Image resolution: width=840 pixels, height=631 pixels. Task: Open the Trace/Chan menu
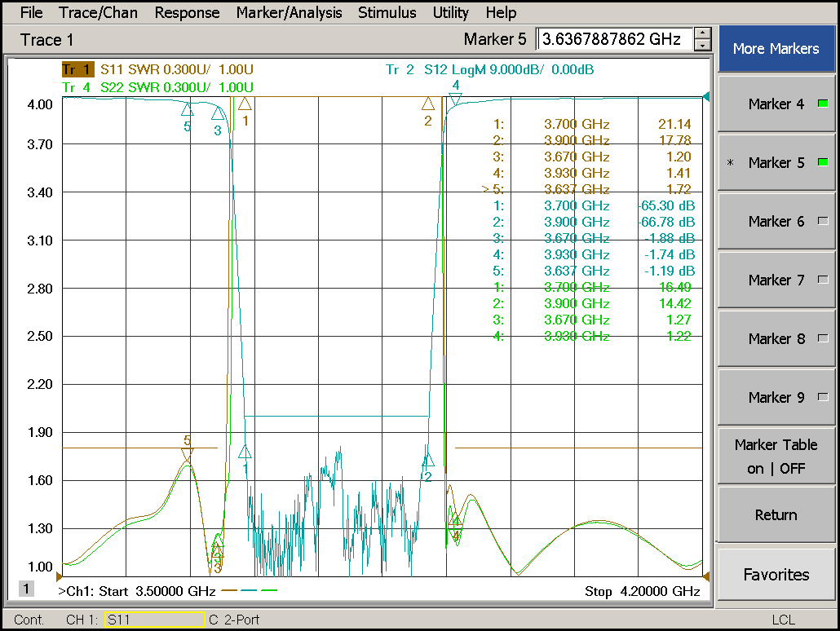click(98, 12)
